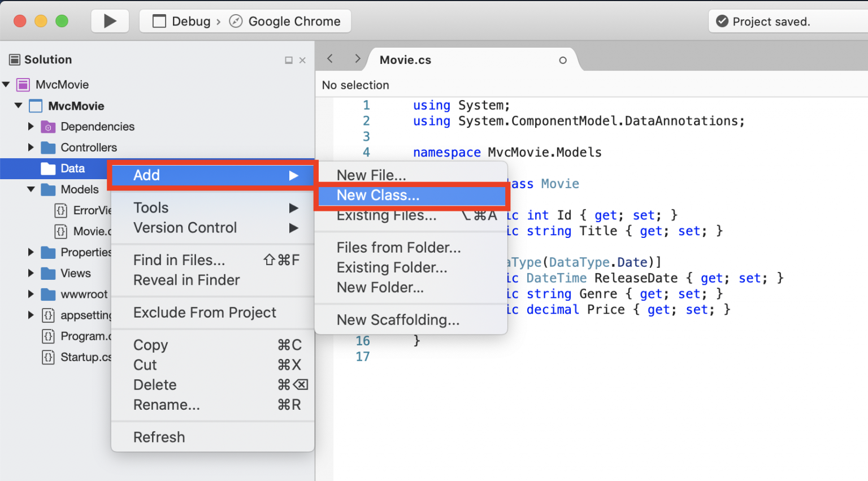Click the back navigation arrow in editor
The width and height of the screenshot is (868, 481).
click(x=329, y=58)
